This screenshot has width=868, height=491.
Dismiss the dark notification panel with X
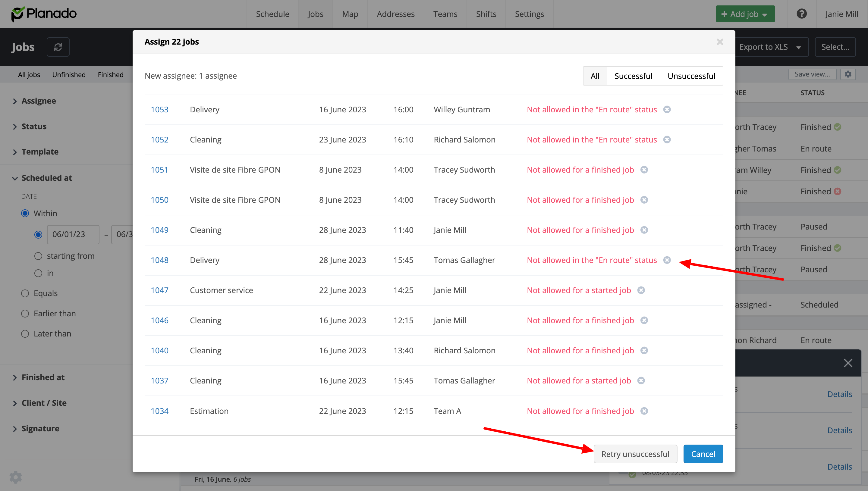pos(848,363)
